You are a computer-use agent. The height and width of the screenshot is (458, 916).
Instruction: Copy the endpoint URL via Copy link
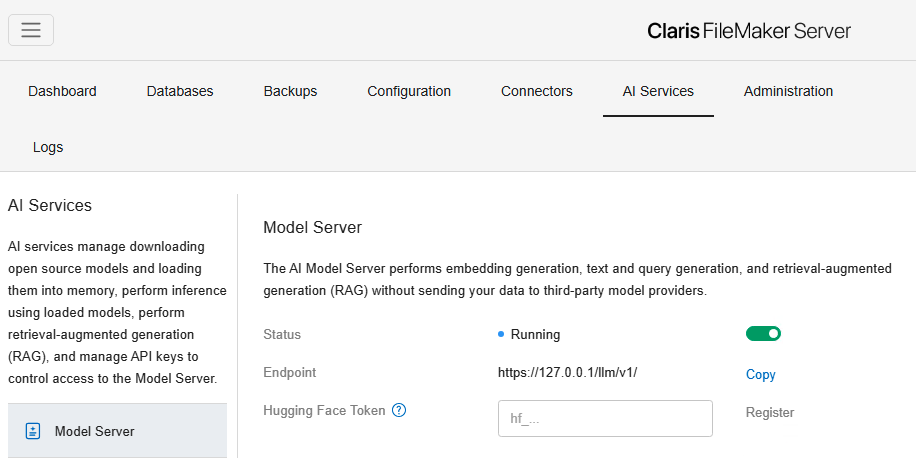click(760, 374)
